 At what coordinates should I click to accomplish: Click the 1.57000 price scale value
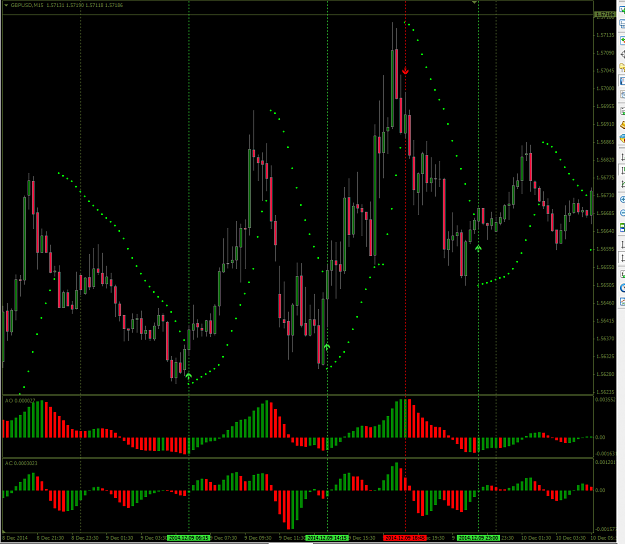(x=605, y=88)
